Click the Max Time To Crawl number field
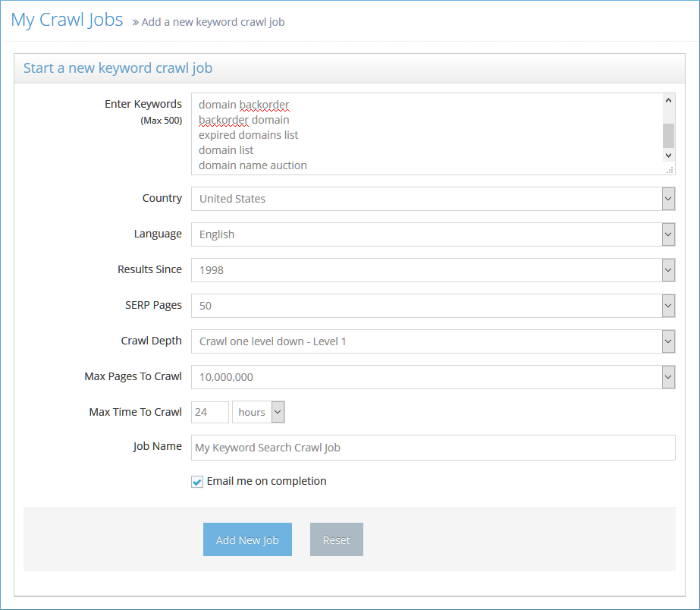This screenshot has height=610, width=700. click(210, 412)
